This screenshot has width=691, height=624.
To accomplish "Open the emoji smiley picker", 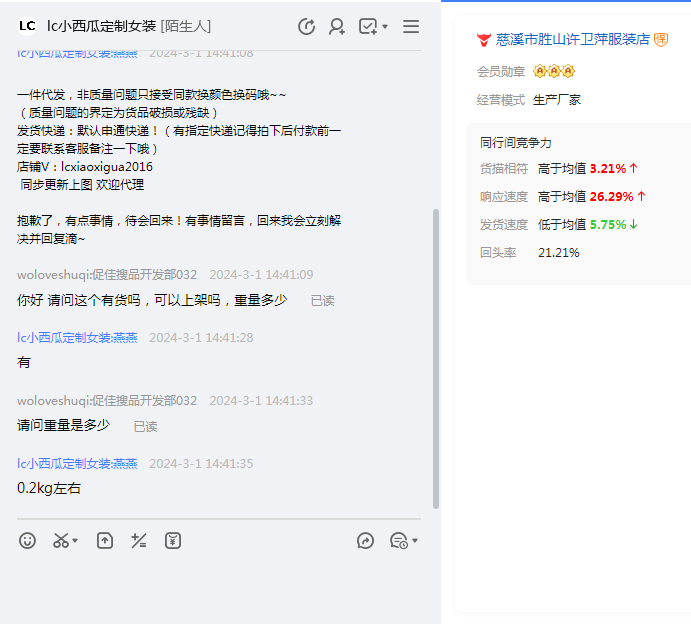I will click(x=28, y=541).
